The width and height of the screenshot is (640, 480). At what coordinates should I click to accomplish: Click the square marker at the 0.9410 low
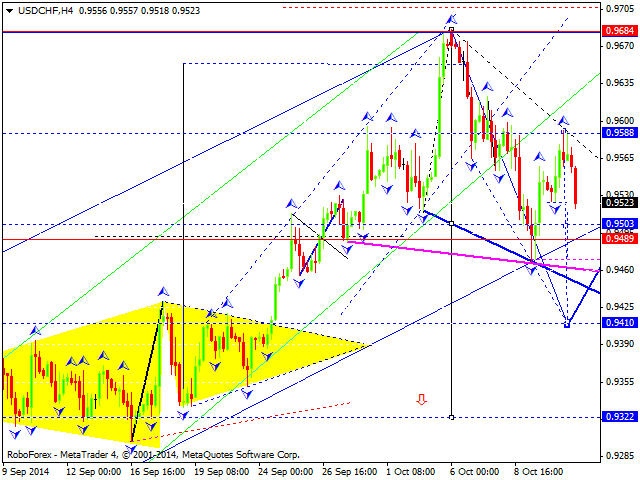click(567, 323)
